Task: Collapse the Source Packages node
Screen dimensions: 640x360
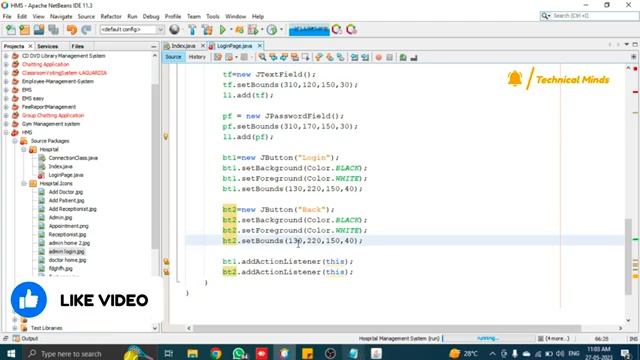Action: coord(15,141)
